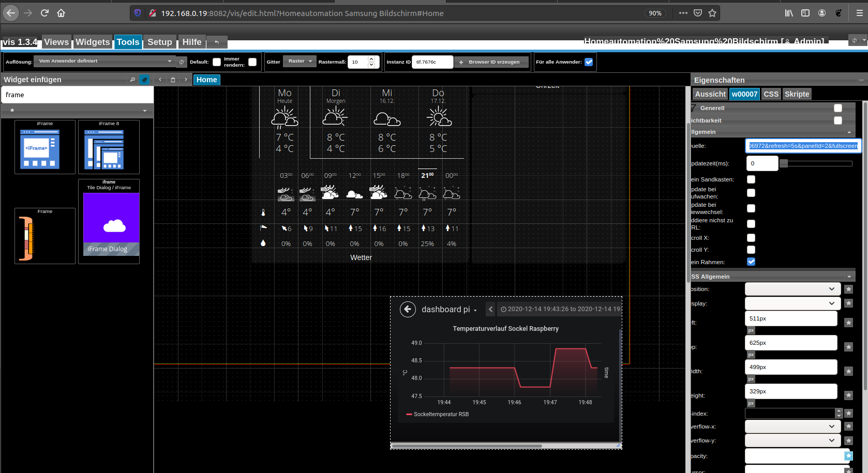
Task: Open the Widgets menu tab
Action: point(93,42)
